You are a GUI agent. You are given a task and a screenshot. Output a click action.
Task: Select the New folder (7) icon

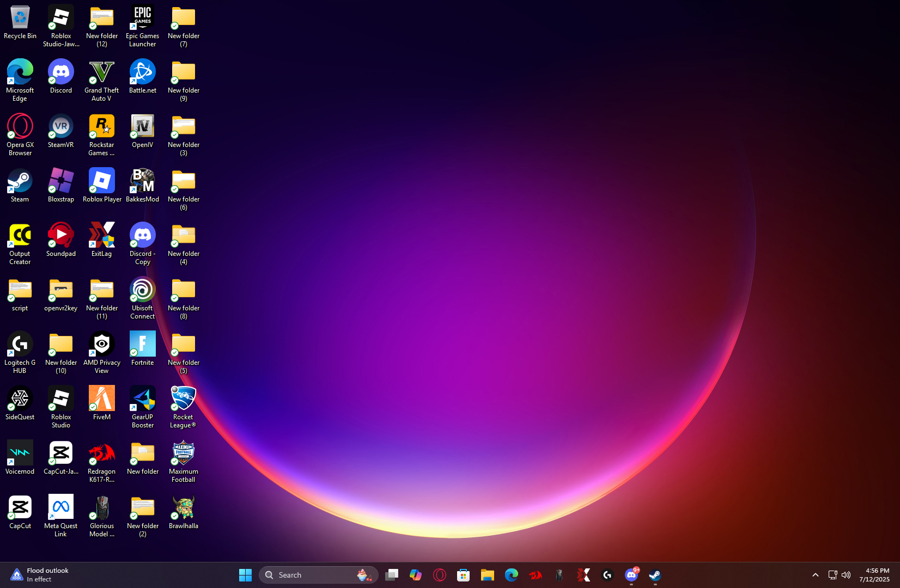184,26
